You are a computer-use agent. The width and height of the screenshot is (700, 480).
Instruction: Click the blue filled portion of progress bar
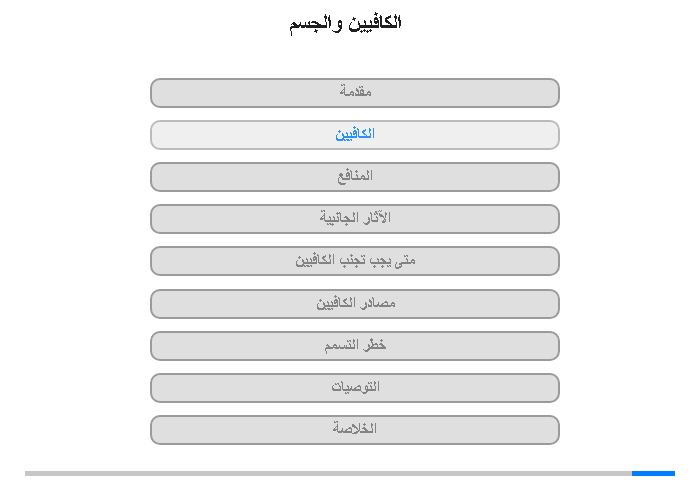point(653,473)
